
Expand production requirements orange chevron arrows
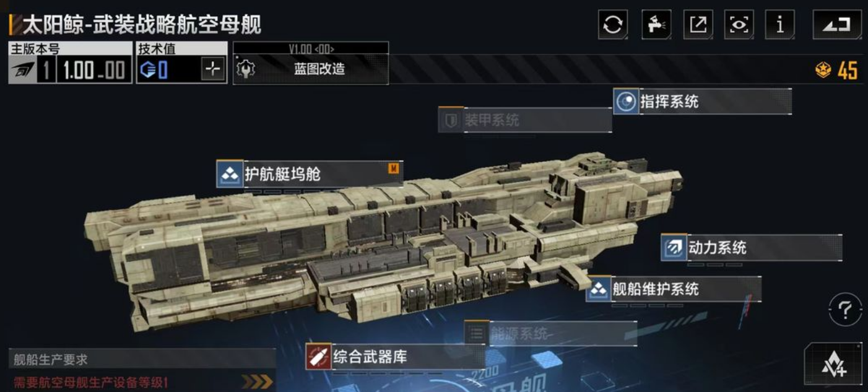(257, 381)
